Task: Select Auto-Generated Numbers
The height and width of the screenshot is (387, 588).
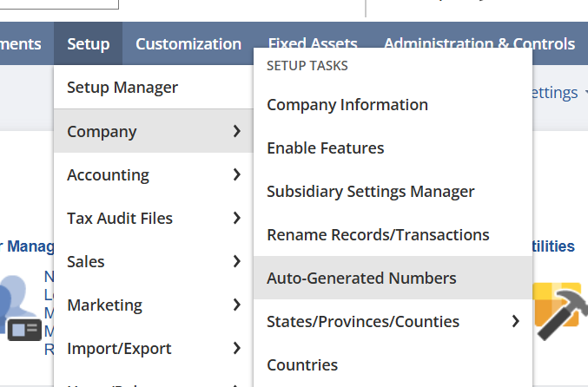Action: point(361,279)
